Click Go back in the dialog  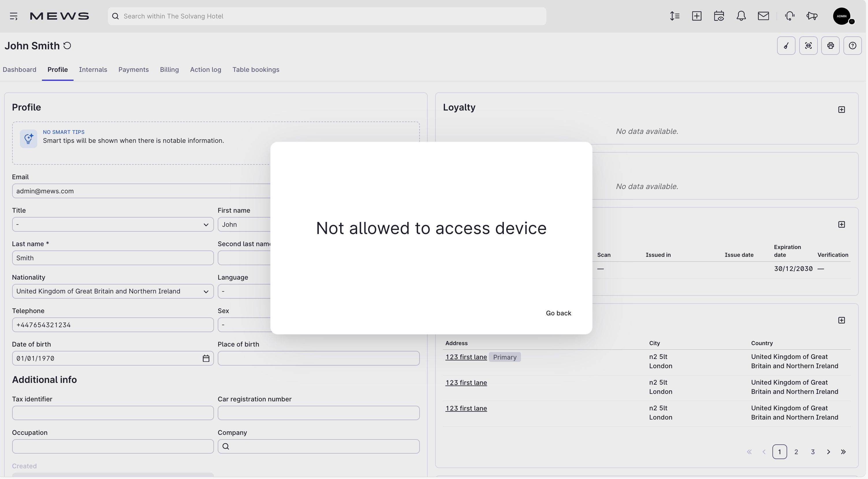[558, 313]
